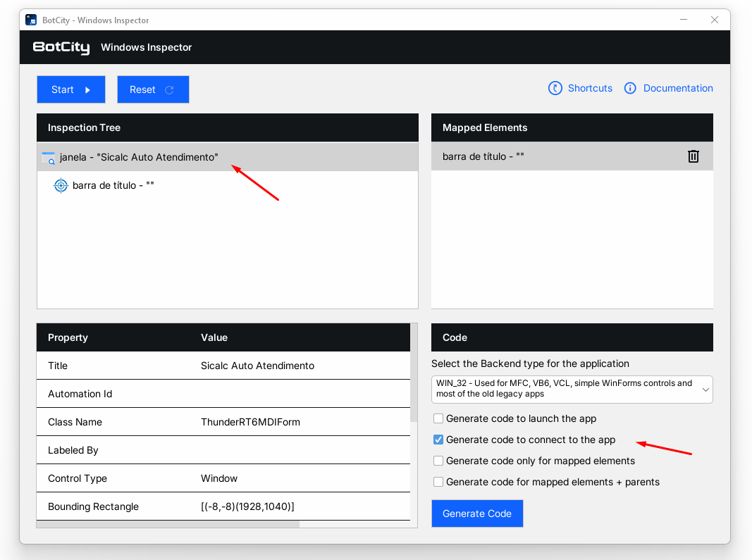Tick Generate code for mapped elements + parents
The image size is (752, 560).
[438, 483]
